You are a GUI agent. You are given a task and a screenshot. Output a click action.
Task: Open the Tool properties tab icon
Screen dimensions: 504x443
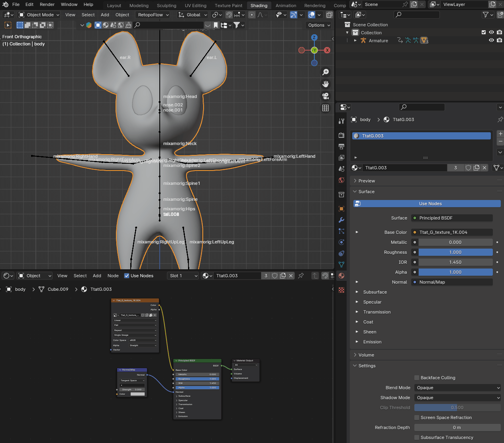point(341,121)
